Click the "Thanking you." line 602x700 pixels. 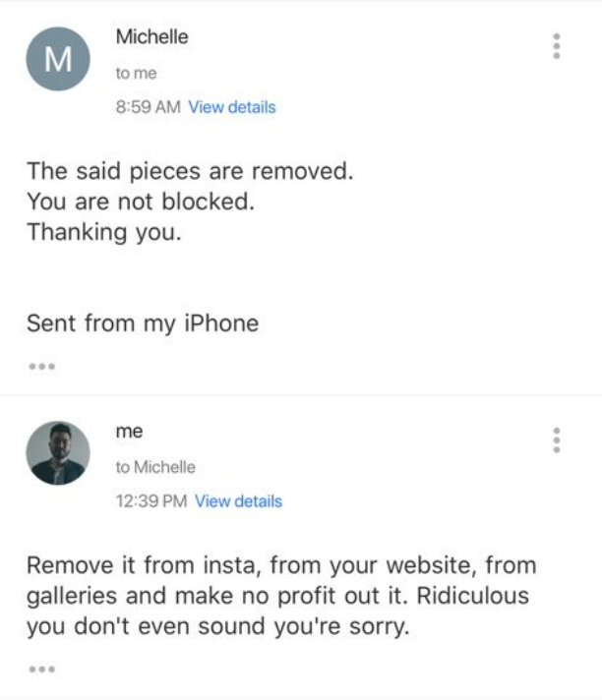(104, 233)
